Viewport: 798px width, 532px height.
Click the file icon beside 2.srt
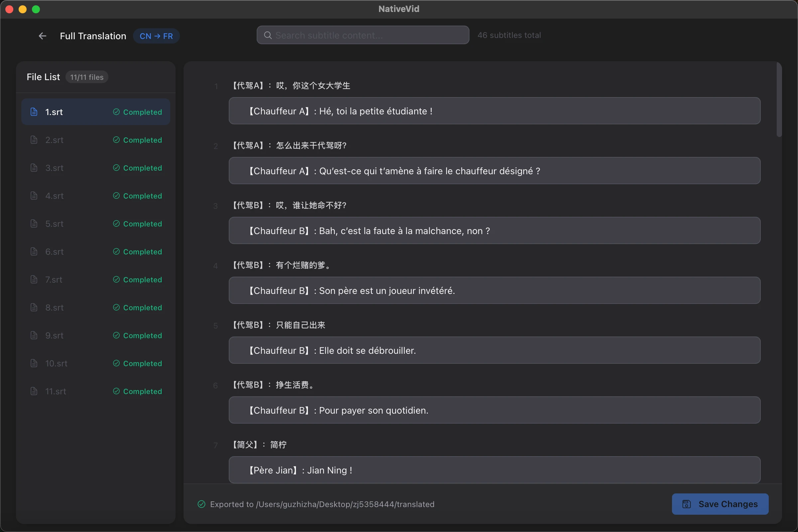point(34,140)
